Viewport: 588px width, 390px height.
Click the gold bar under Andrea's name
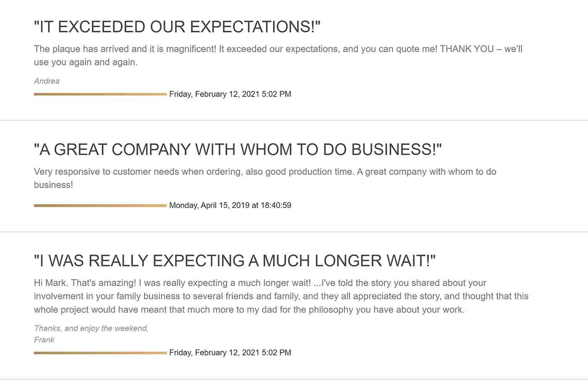(100, 94)
